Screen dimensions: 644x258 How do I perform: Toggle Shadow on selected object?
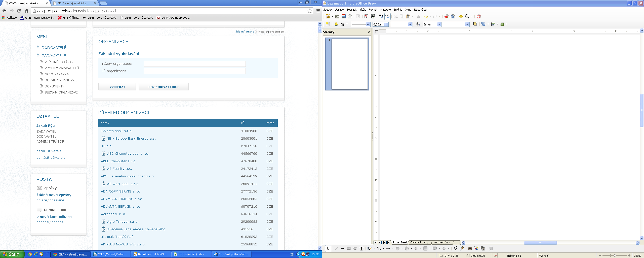475,24
